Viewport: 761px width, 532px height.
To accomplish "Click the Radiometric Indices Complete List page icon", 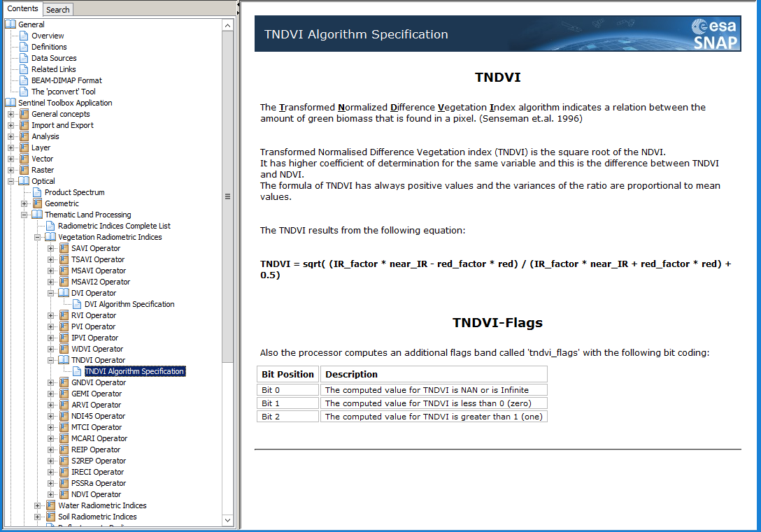I will pyautogui.click(x=50, y=226).
